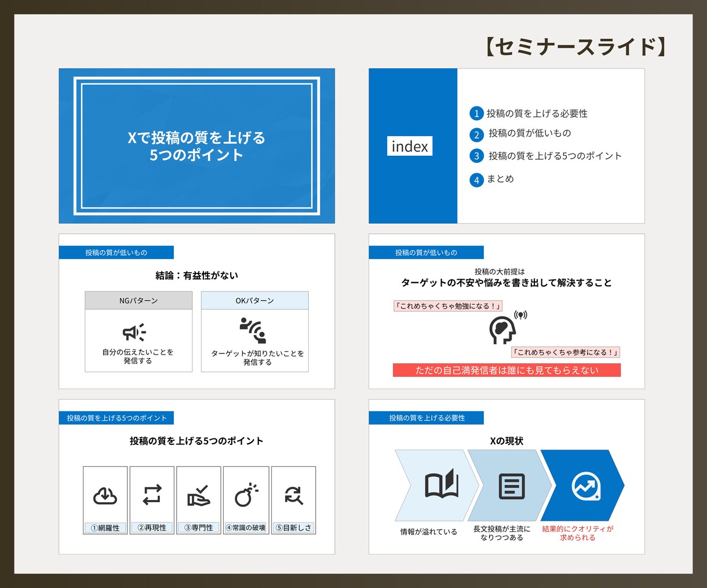Click the heading 結論：有益性がない
The image size is (707, 588).
[x=196, y=276]
